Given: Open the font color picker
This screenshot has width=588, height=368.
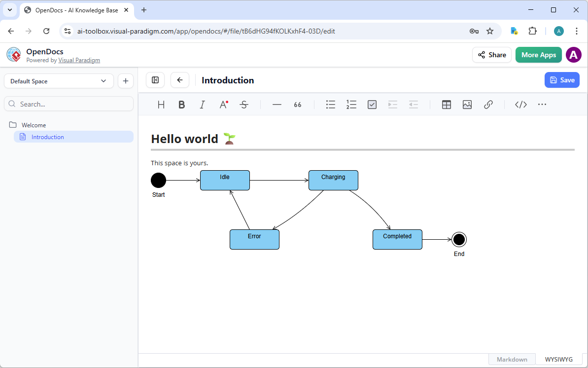Looking at the screenshot, I should click(x=223, y=104).
